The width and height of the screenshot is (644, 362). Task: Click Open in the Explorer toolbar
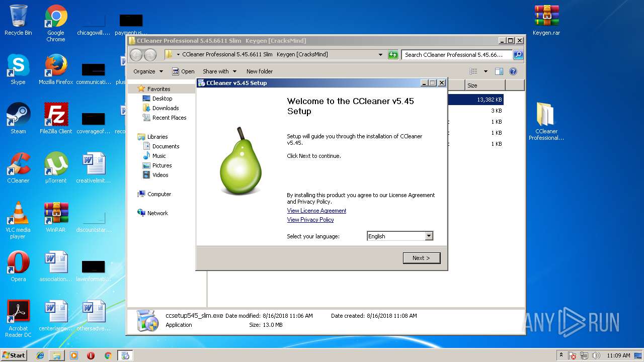point(183,71)
